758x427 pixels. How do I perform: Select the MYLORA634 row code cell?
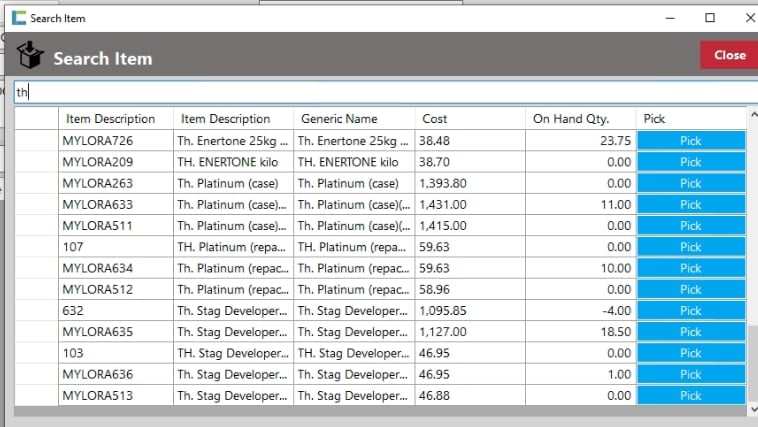(x=115, y=268)
